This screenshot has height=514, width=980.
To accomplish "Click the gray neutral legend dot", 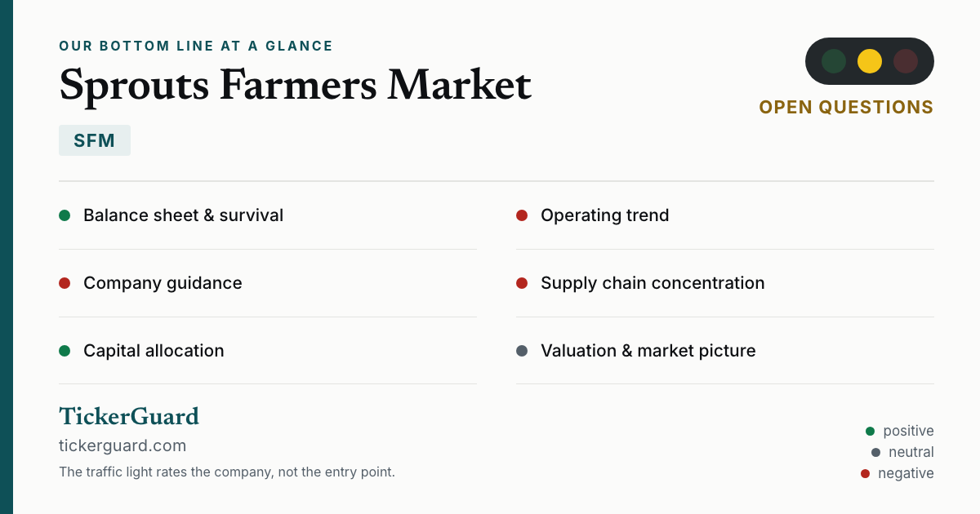I will (875, 452).
